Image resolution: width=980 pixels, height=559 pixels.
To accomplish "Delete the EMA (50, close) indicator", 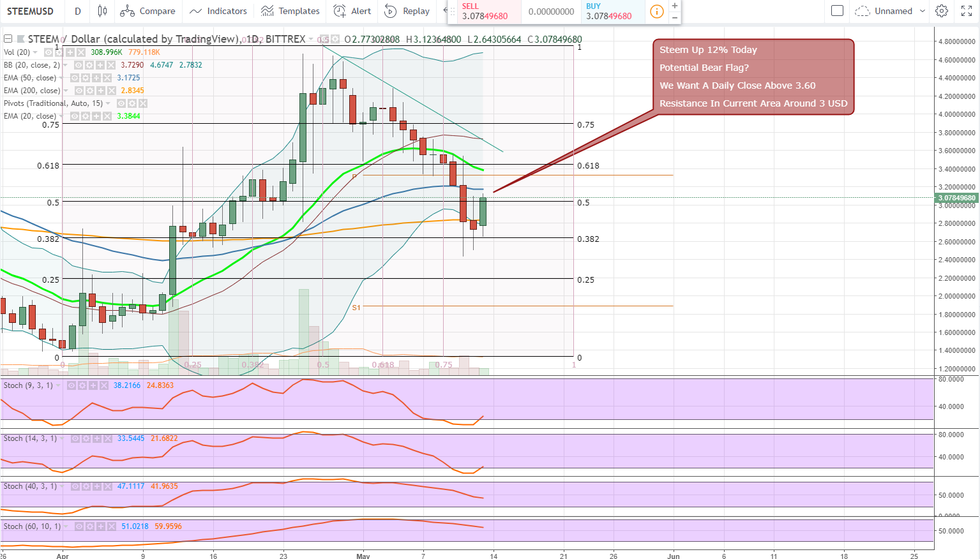I will [107, 78].
